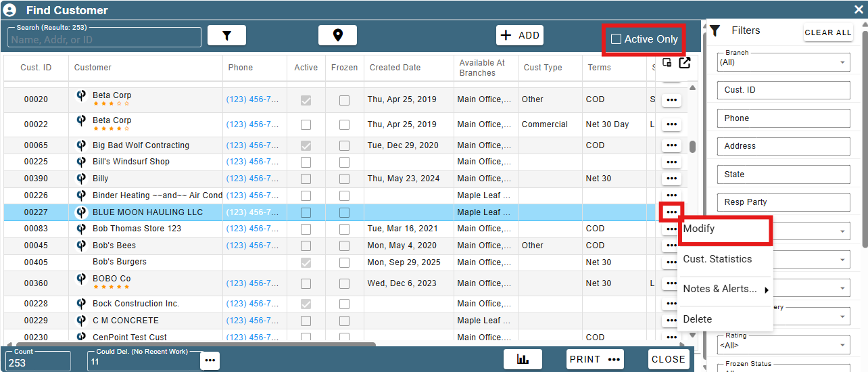Open the bar chart statistics button
This screenshot has height=372, width=868.
coord(523,359)
